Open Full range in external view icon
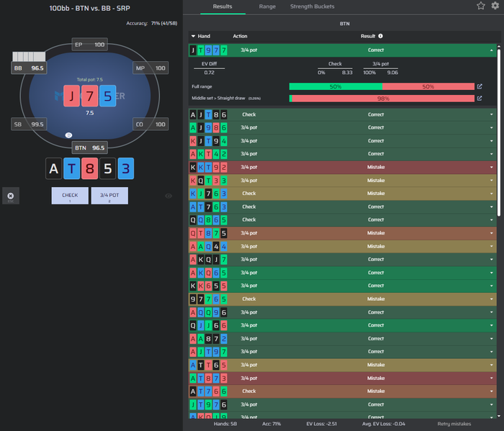 click(480, 86)
